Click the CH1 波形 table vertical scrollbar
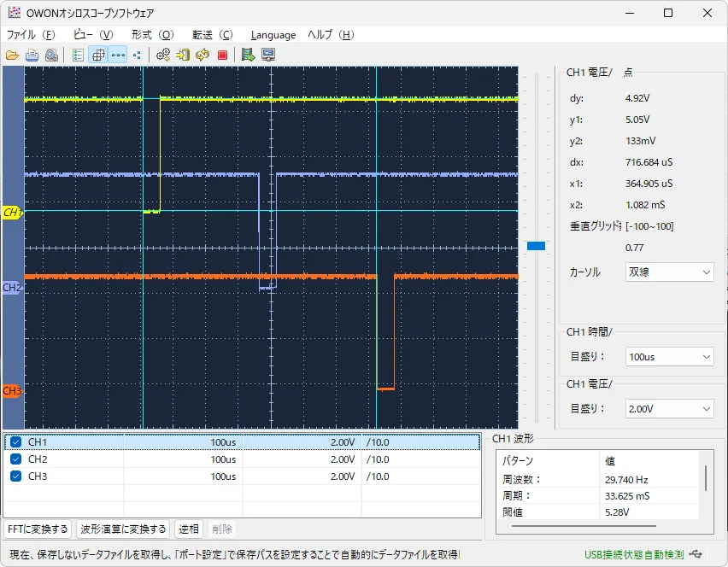 706,478
